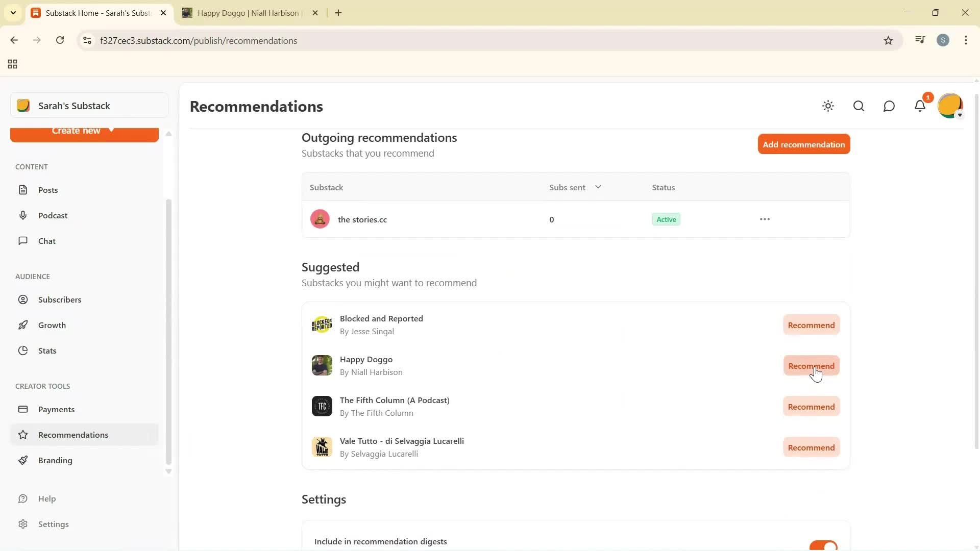
Task: Click Add recommendation
Action: click(803, 144)
